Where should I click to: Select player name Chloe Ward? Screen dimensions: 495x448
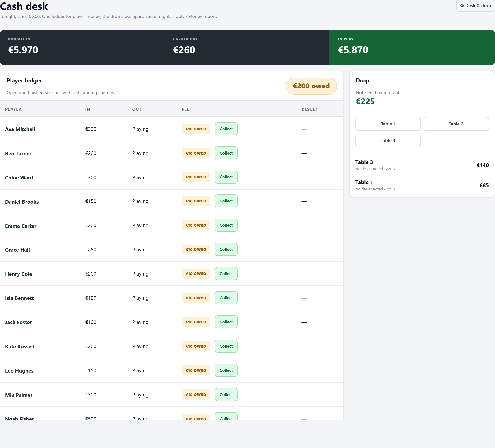click(19, 178)
